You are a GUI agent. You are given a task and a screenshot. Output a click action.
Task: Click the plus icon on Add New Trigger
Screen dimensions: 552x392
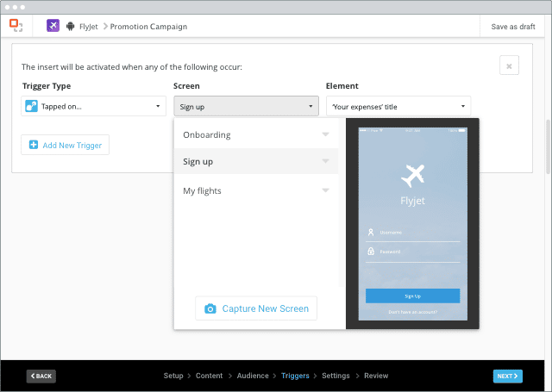pos(34,145)
